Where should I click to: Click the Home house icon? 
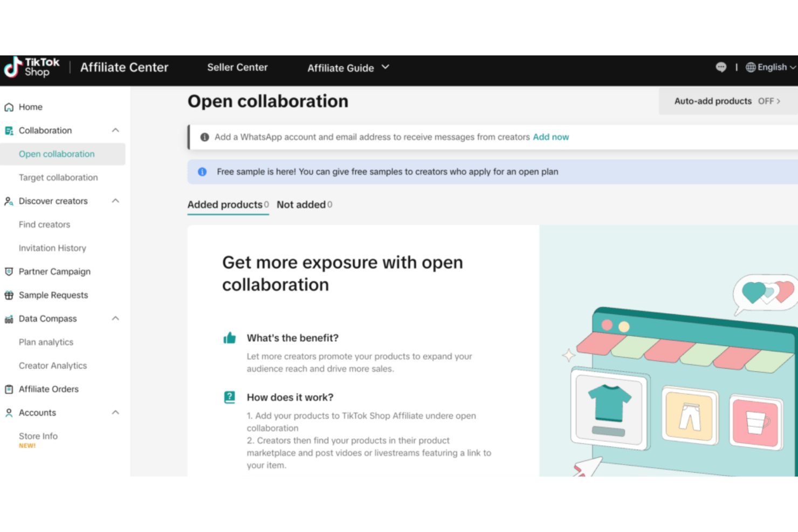[x=9, y=107]
